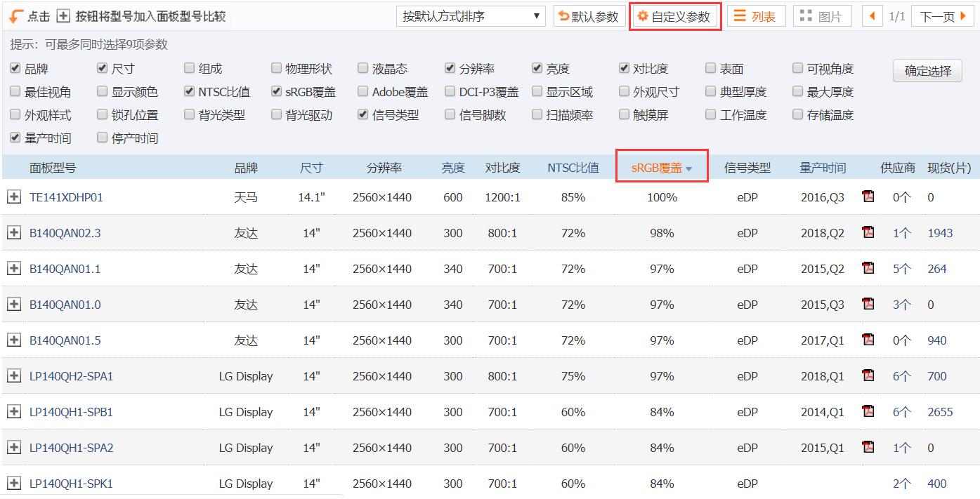
Task: Switch to 图片 image view
Action: (821, 16)
